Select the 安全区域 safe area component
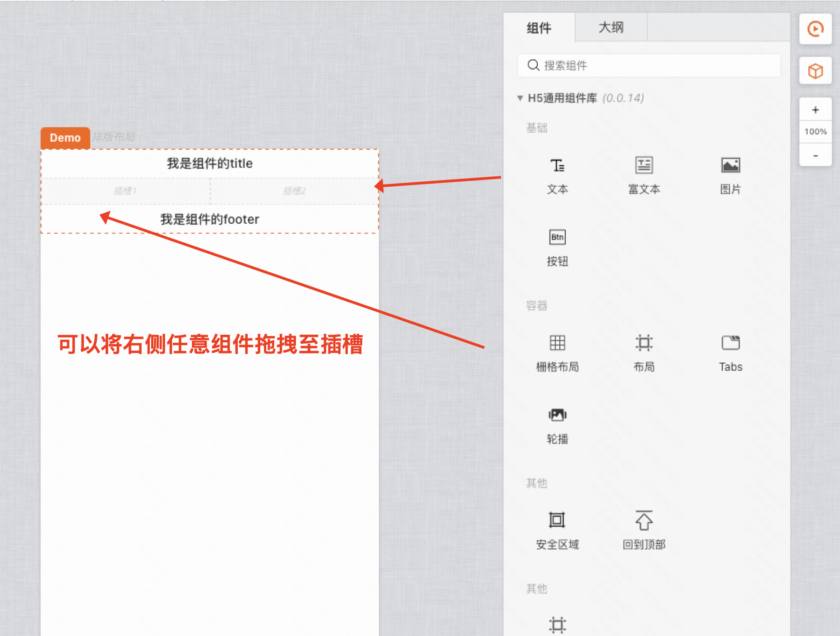 pos(558,531)
